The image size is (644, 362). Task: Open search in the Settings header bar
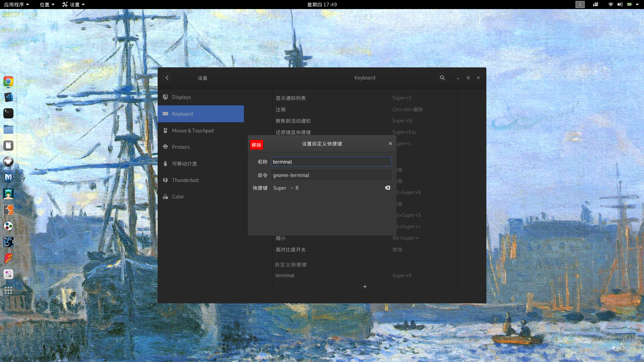[x=442, y=78]
